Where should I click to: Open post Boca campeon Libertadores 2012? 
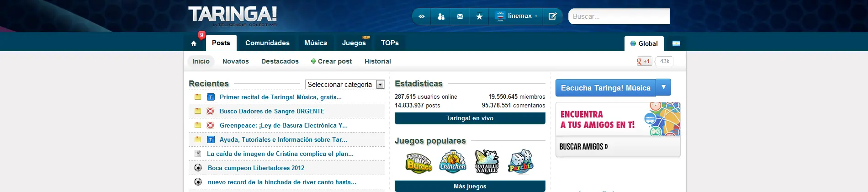(256, 168)
